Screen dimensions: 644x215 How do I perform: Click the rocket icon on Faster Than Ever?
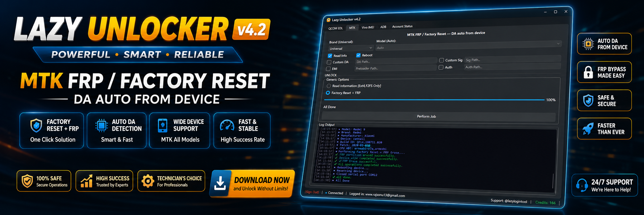click(588, 129)
